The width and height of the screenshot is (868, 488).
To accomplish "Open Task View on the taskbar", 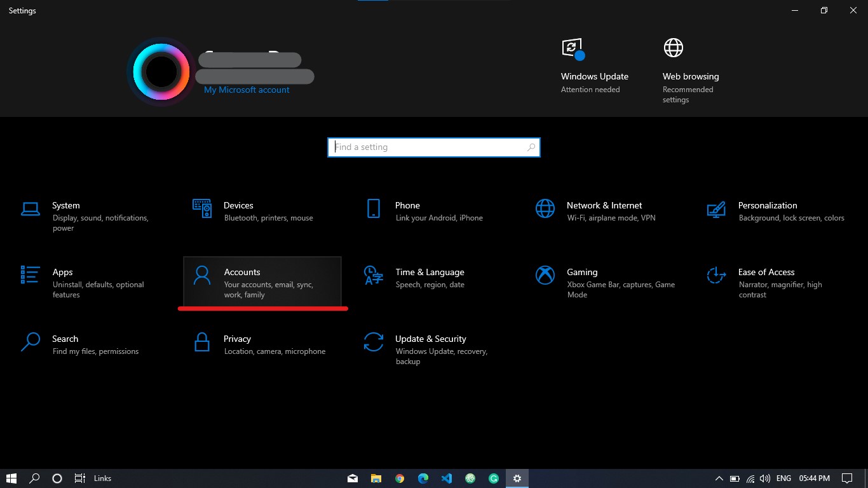I will click(x=80, y=478).
